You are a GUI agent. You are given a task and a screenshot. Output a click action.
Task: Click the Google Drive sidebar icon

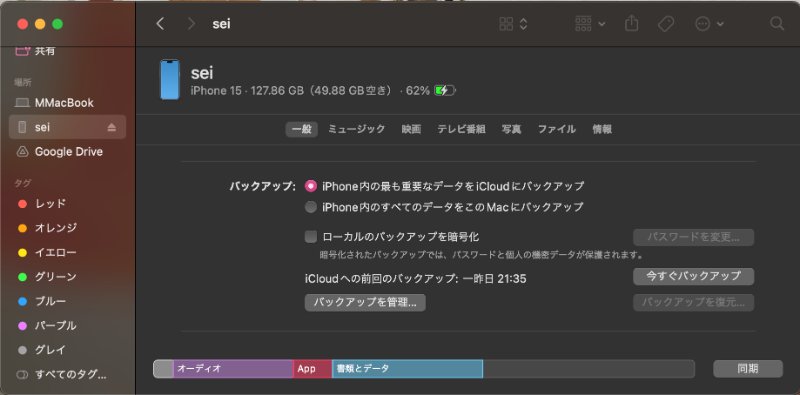(22, 152)
